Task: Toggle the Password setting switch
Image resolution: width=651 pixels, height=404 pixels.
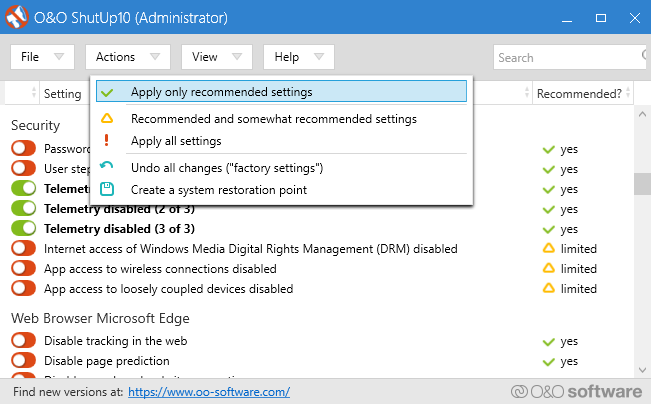Action: click(24, 148)
